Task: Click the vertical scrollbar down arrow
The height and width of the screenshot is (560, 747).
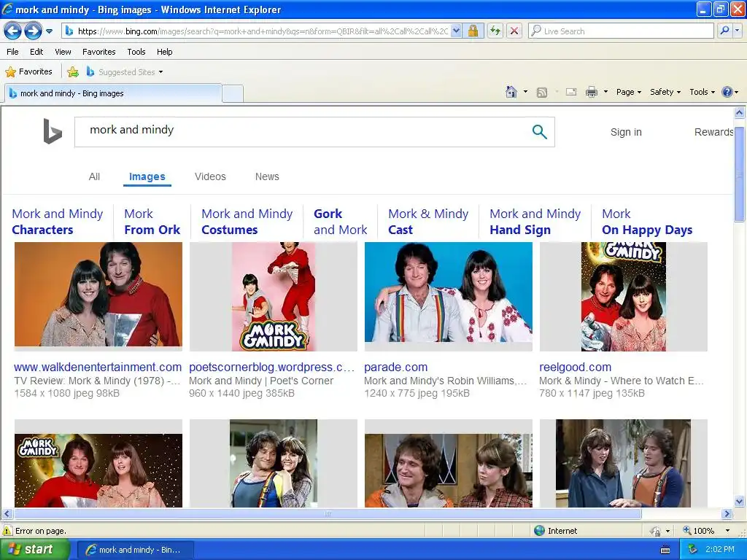Action: tap(739, 501)
